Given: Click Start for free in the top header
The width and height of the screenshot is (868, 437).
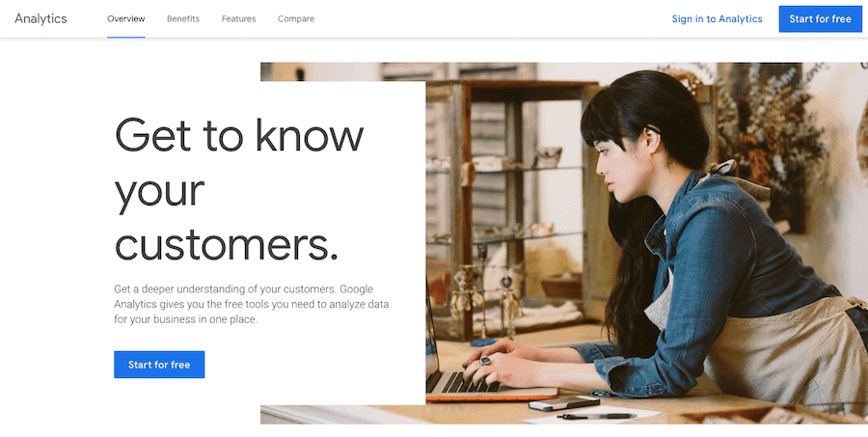Looking at the screenshot, I should point(821,19).
